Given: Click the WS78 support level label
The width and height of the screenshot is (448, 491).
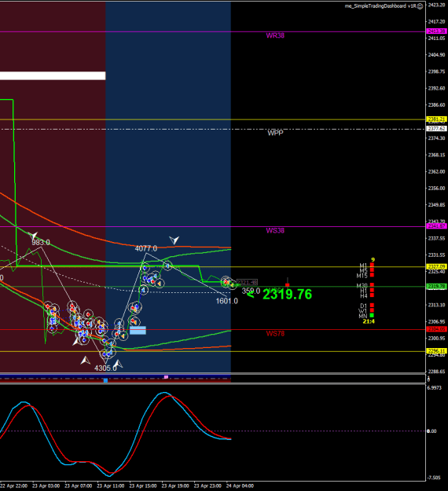Looking at the screenshot, I should tap(275, 334).
